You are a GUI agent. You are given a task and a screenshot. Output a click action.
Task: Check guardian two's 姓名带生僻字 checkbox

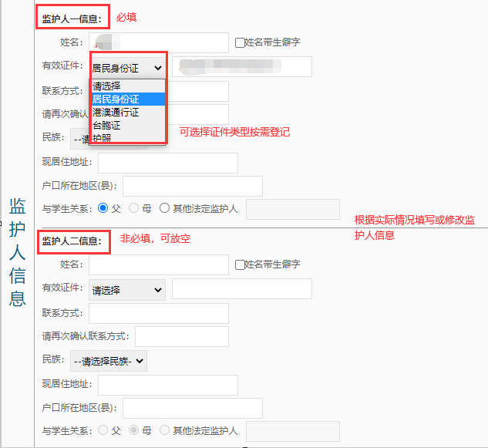(240, 264)
